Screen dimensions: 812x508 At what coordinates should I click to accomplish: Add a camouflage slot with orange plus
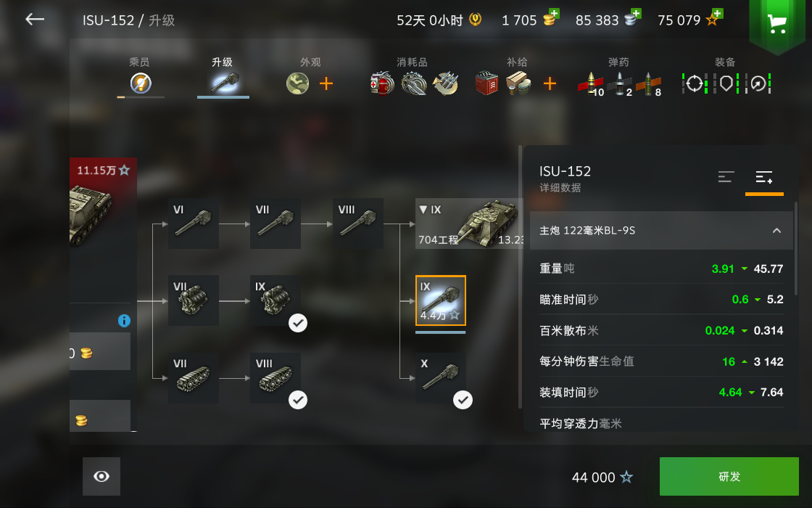(326, 83)
